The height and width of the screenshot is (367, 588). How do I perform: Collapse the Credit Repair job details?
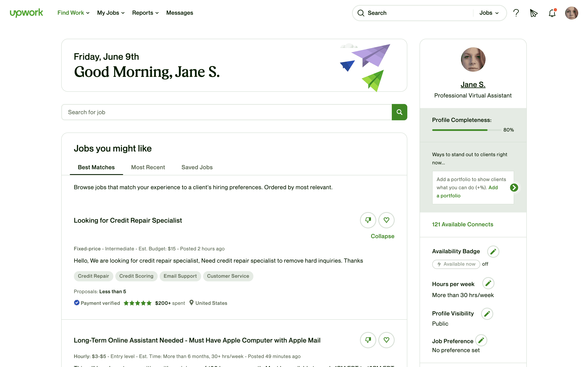pyautogui.click(x=382, y=236)
